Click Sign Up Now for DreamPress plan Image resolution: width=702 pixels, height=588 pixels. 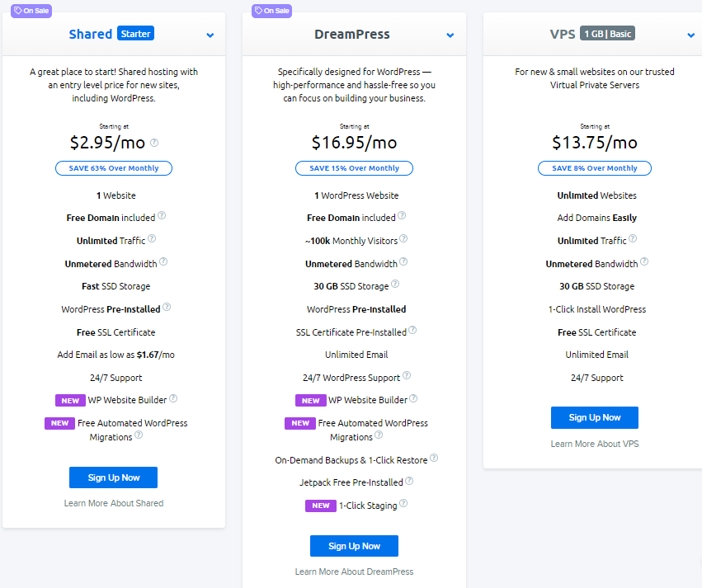[x=354, y=546]
